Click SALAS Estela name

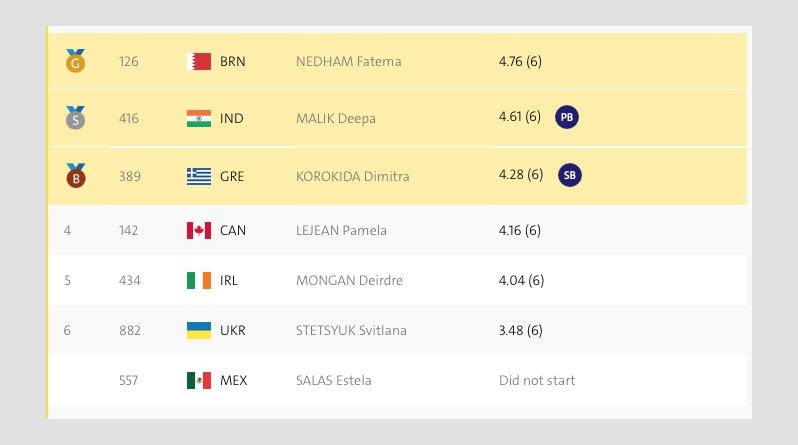click(333, 380)
